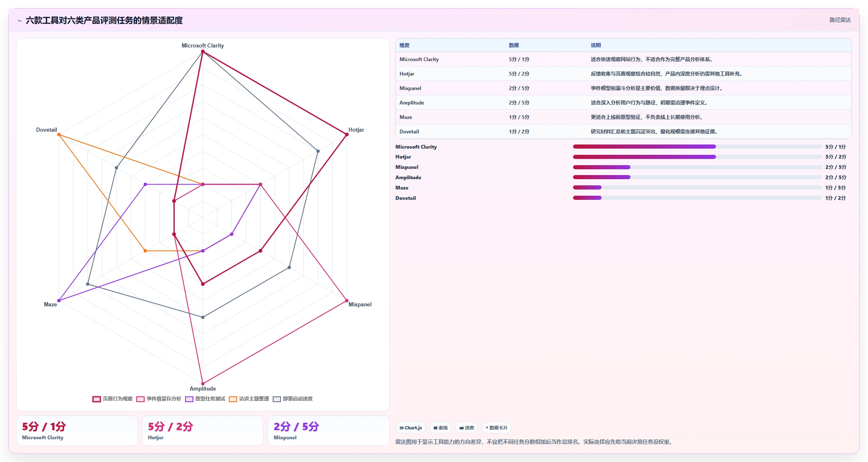This screenshot has height=462, width=868.
Task: Toggle the 事件级留存分析 legend series
Action: (x=159, y=399)
